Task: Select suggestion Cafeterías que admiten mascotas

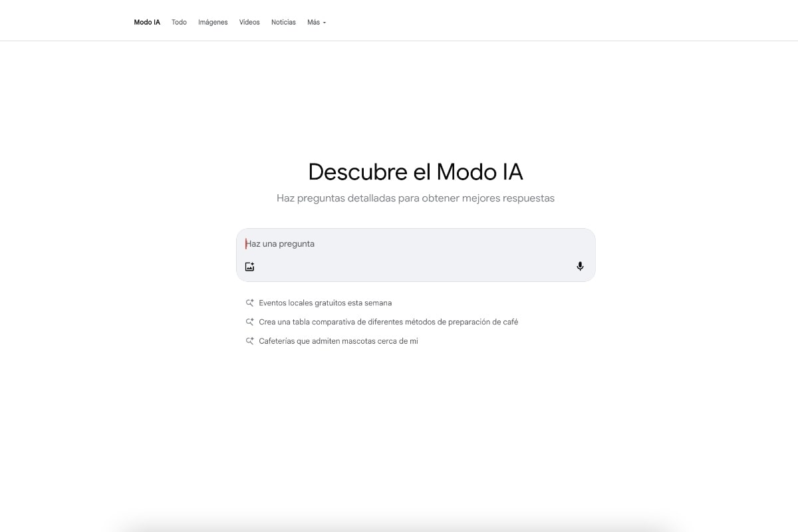Action: click(x=338, y=341)
